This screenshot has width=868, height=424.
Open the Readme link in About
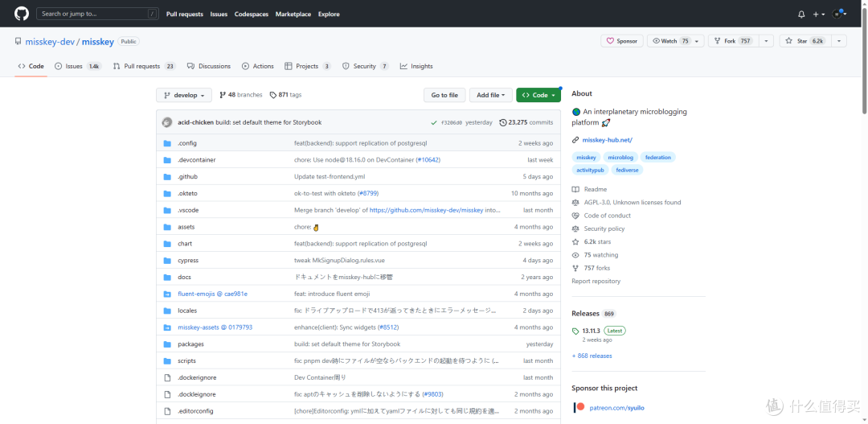[x=595, y=189]
